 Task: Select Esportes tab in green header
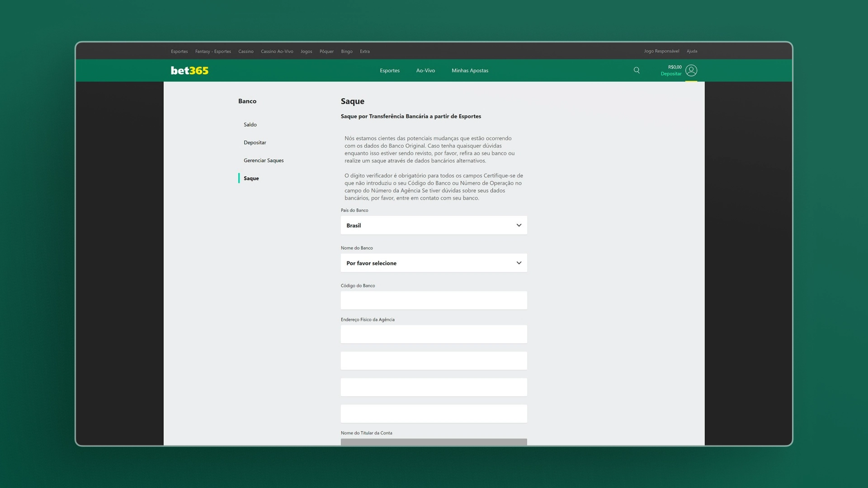[x=390, y=70]
